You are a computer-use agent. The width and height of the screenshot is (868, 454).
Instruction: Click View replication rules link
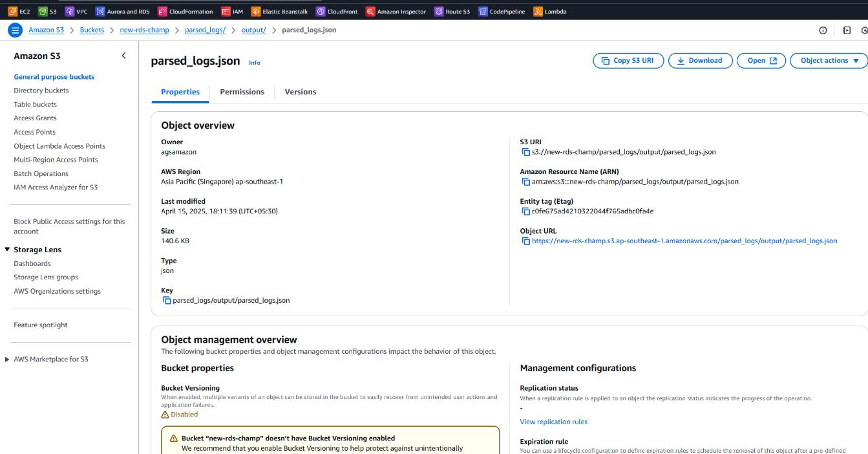554,422
